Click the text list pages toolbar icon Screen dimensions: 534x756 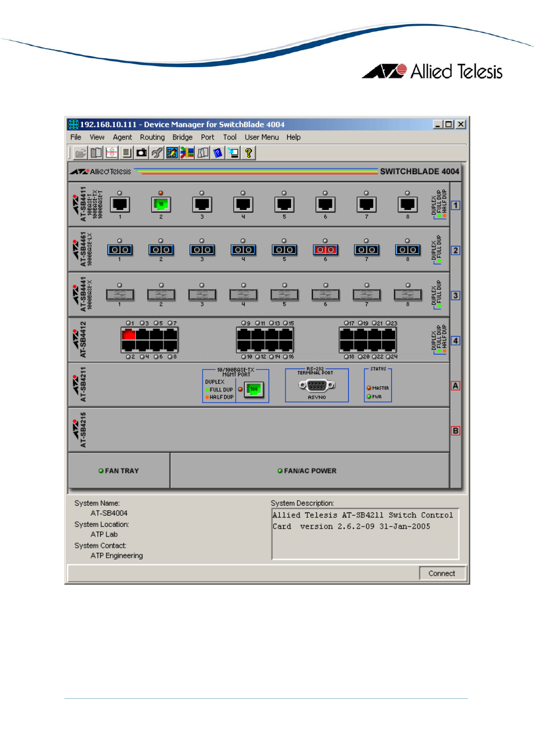tap(127, 152)
